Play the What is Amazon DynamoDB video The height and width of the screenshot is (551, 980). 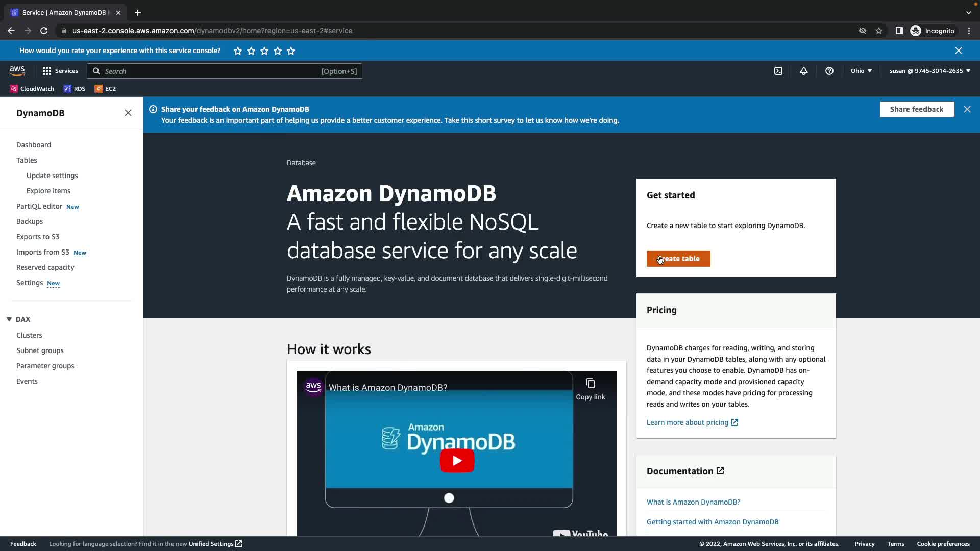pyautogui.click(x=457, y=461)
